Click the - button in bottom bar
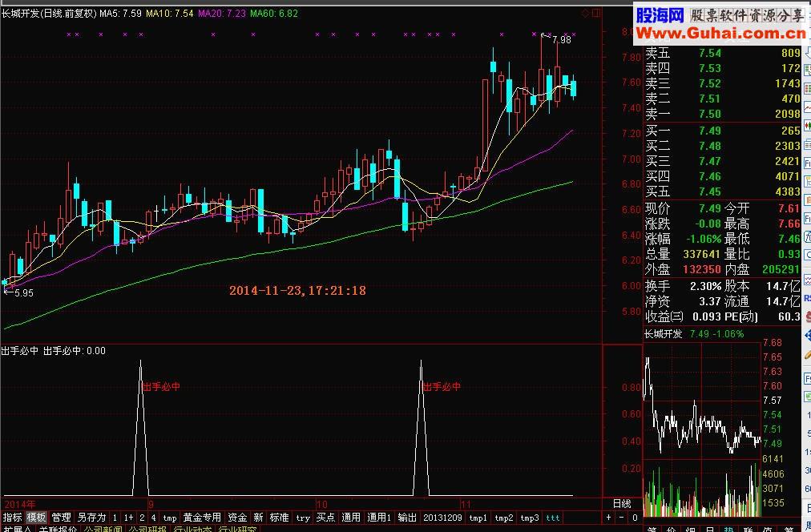The width and height of the screenshot is (811, 532). 622,517
